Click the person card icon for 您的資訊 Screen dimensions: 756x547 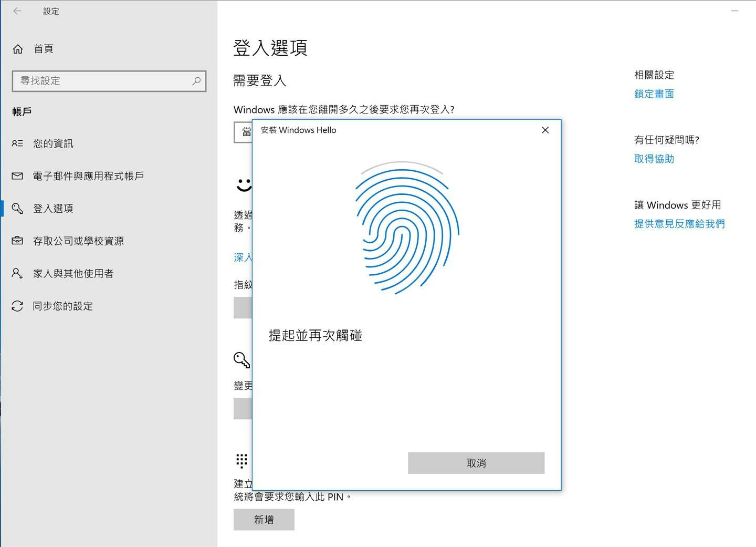(17, 143)
